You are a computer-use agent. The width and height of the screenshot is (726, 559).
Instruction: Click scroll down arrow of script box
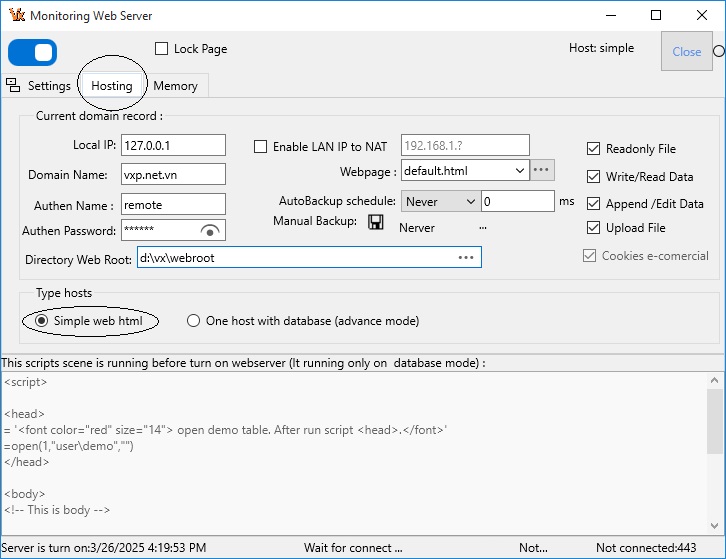coord(714,526)
